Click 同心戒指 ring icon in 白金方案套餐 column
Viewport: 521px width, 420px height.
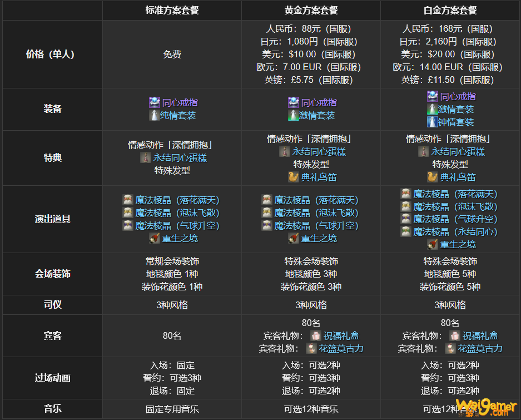(x=432, y=96)
